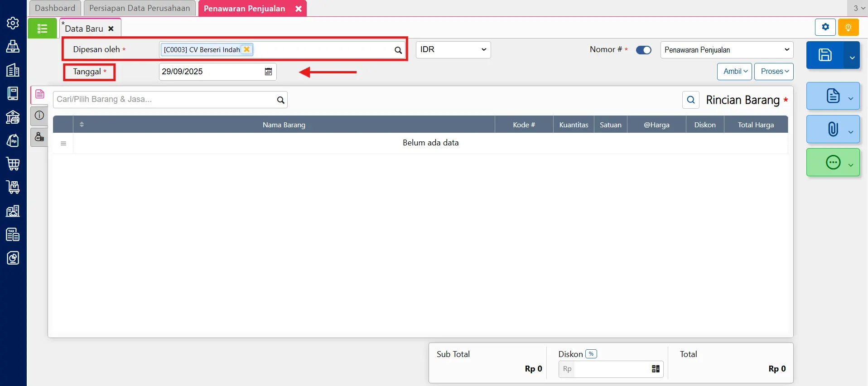Click the blue save icon button
The width and height of the screenshot is (868, 386).
pos(825,55)
